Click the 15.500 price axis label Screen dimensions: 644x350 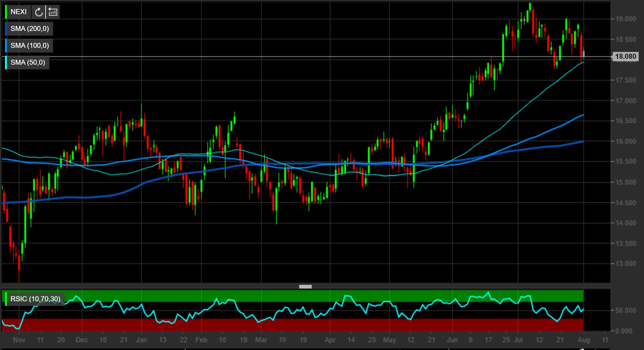[x=626, y=162]
